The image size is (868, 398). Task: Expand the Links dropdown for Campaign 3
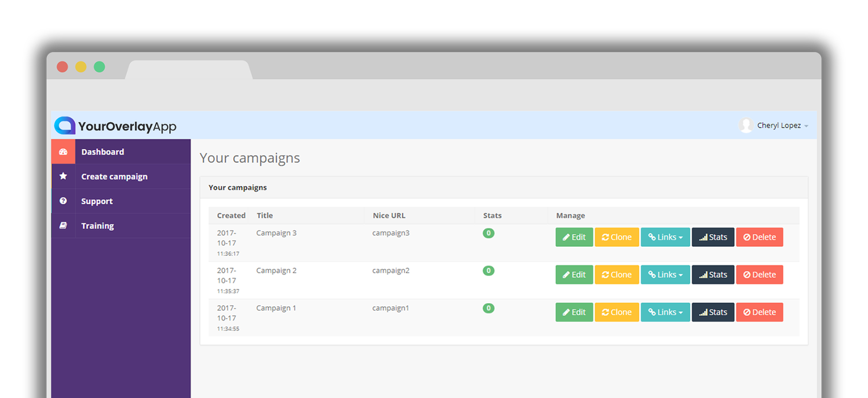[665, 237]
